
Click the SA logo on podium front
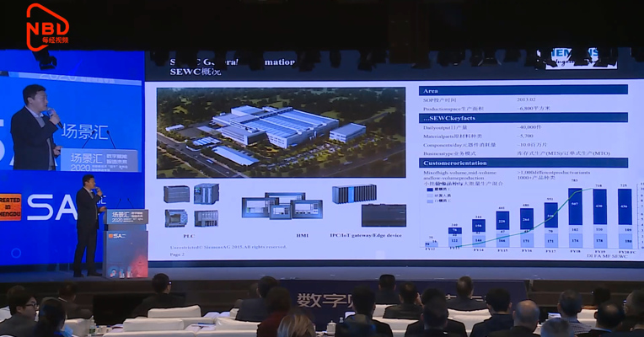[x=117, y=236]
